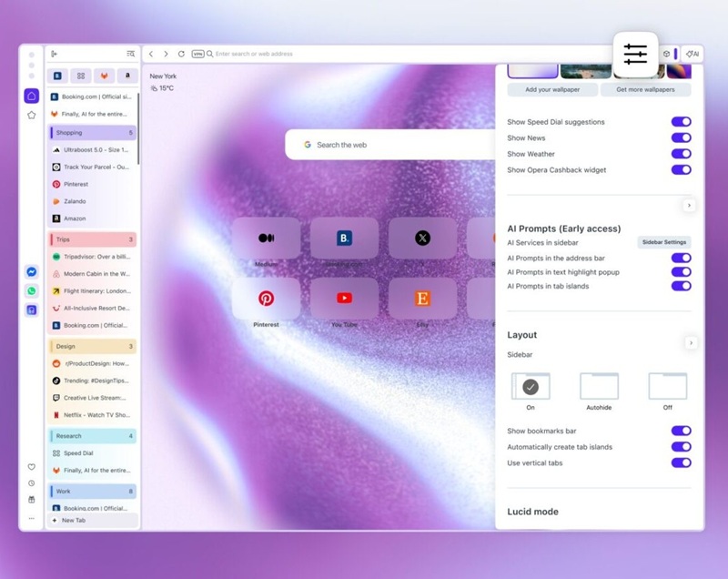
Task: Click the tab search icon
Action: (131, 54)
